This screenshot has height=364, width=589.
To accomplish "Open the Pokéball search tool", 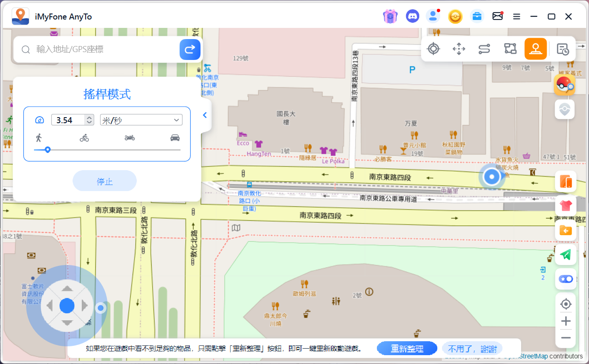I will click(x=564, y=85).
